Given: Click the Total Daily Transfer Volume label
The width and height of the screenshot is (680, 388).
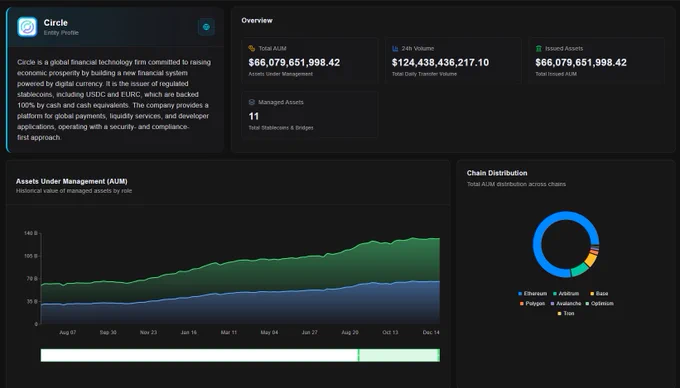Looking at the screenshot, I should [x=424, y=74].
